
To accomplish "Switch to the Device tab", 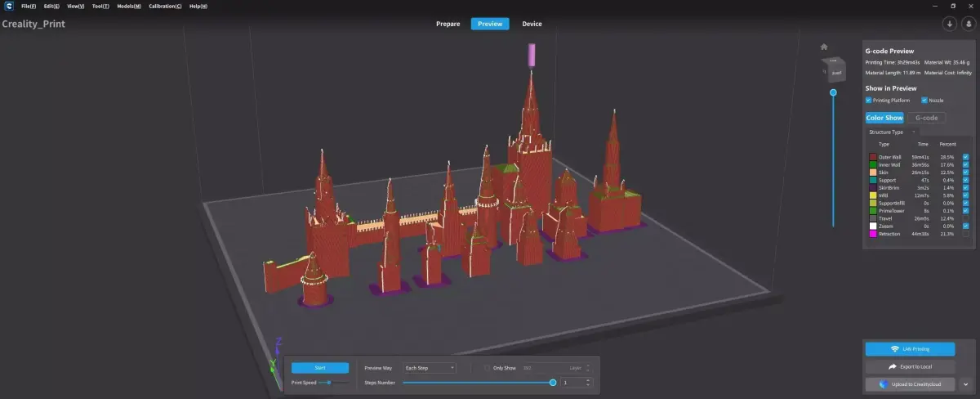I will 532,24.
